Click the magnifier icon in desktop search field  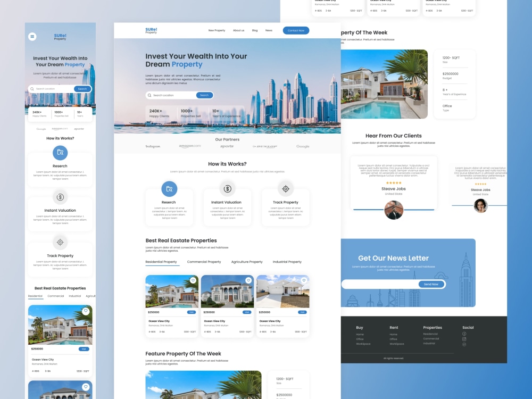[149, 95]
